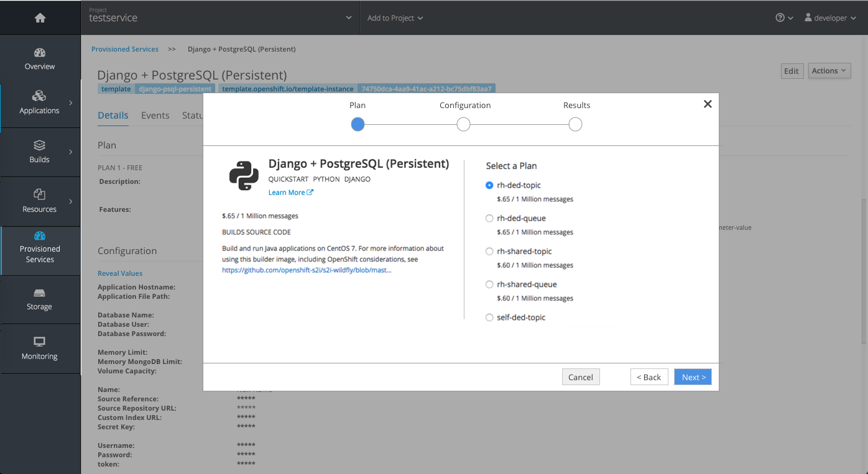Switch to the Events tab
Image resolution: width=868 pixels, height=474 pixels.
[x=155, y=116]
